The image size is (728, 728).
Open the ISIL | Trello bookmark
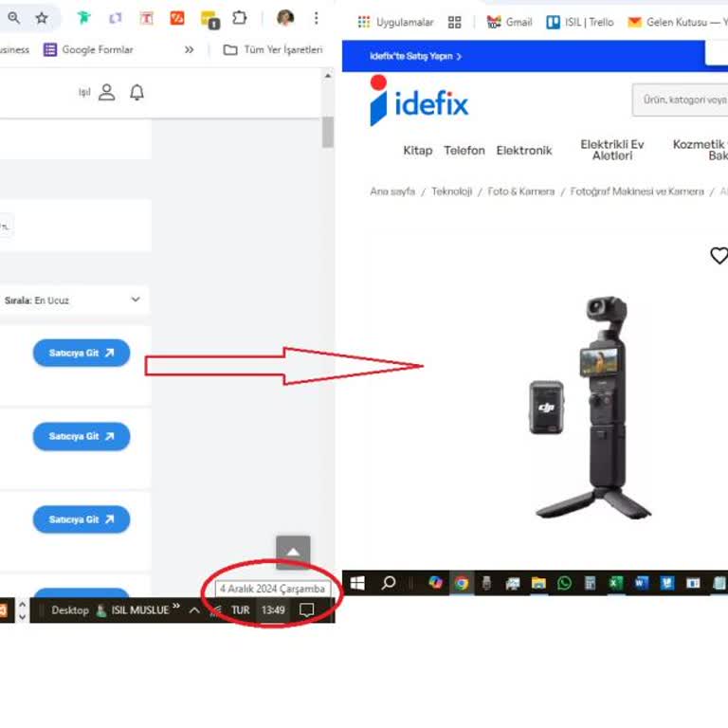coord(580,22)
